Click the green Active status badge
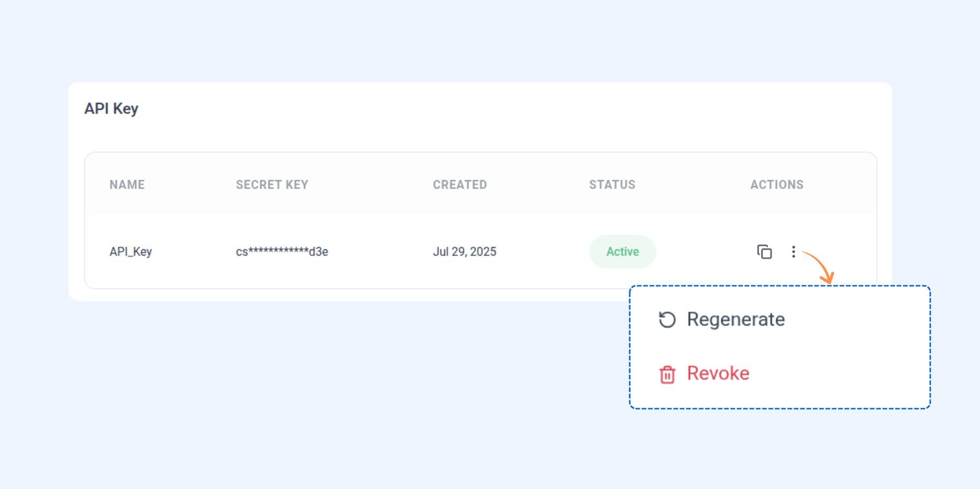 tap(623, 252)
